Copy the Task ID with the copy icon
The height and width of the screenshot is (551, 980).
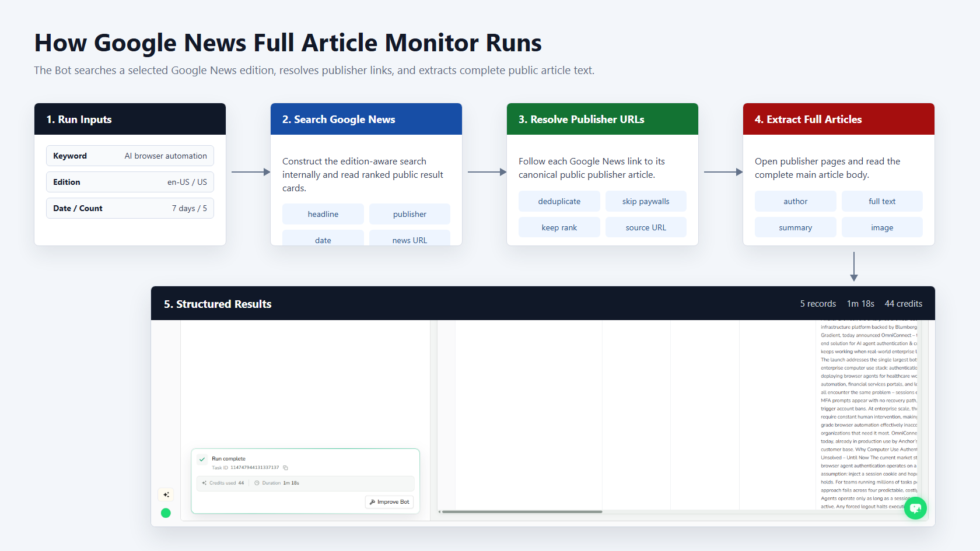pyautogui.click(x=285, y=468)
